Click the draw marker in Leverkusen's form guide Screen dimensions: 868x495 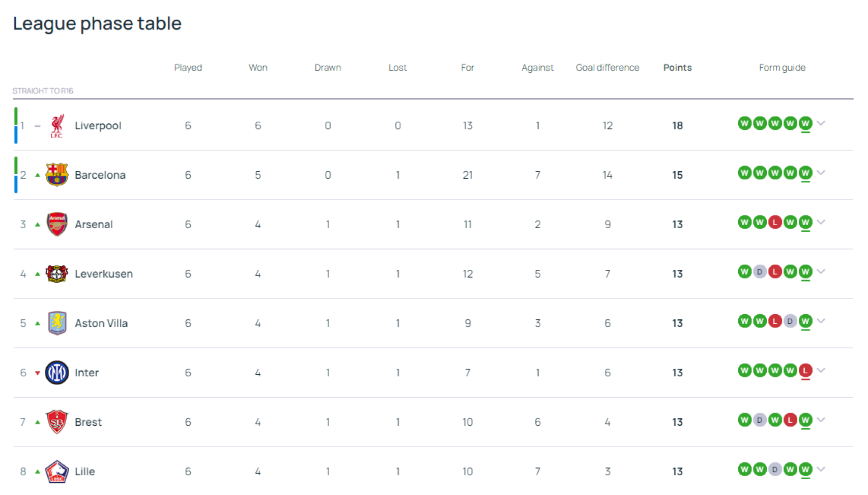[760, 271]
